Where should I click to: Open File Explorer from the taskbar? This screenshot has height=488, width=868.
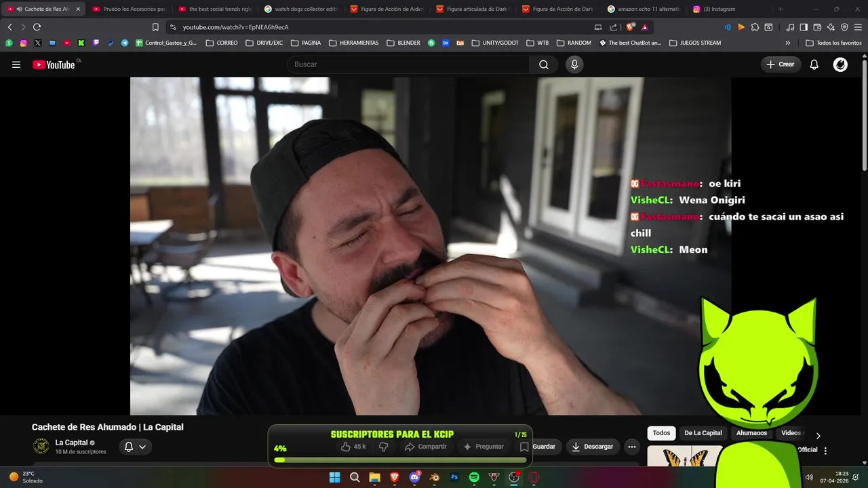(x=374, y=477)
